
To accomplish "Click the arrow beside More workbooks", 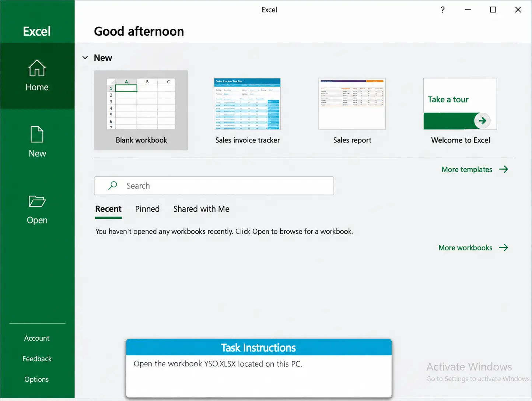I will pos(503,248).
